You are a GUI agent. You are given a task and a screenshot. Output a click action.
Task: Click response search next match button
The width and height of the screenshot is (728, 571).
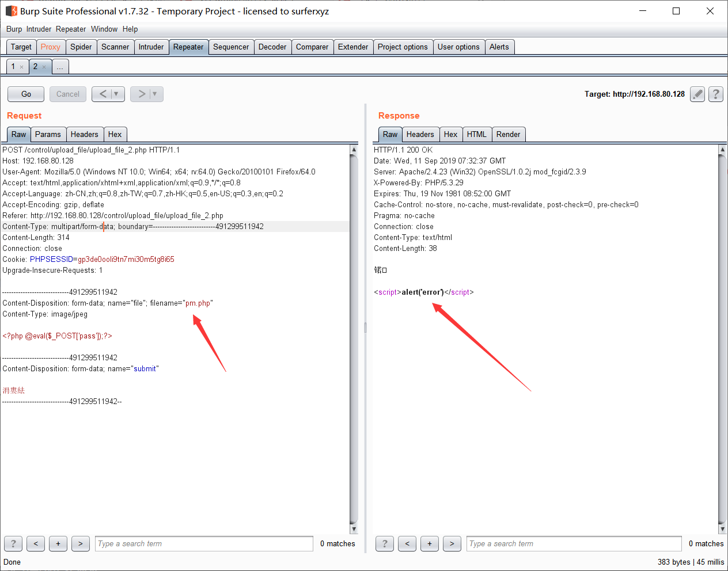pos(452,543)
